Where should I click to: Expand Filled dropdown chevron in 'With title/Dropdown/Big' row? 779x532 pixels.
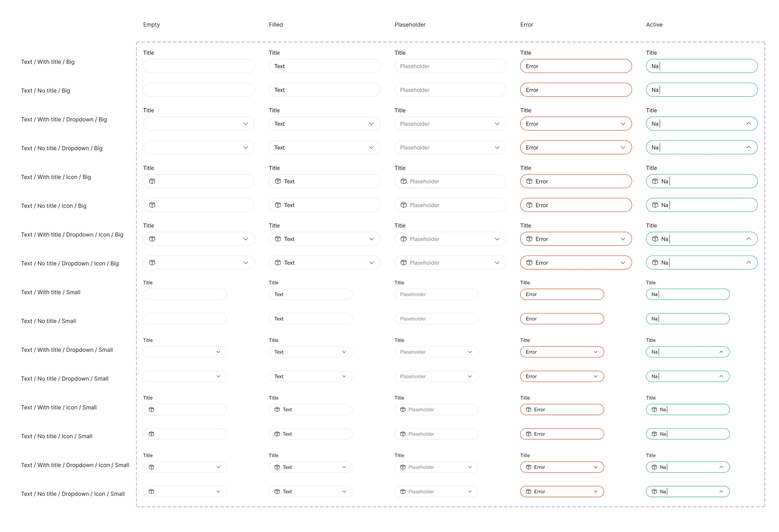coord(371,124)
